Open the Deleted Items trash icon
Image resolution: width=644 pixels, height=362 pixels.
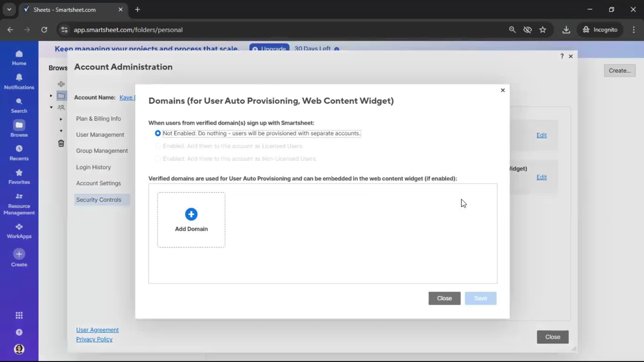[x=61, y=143]
